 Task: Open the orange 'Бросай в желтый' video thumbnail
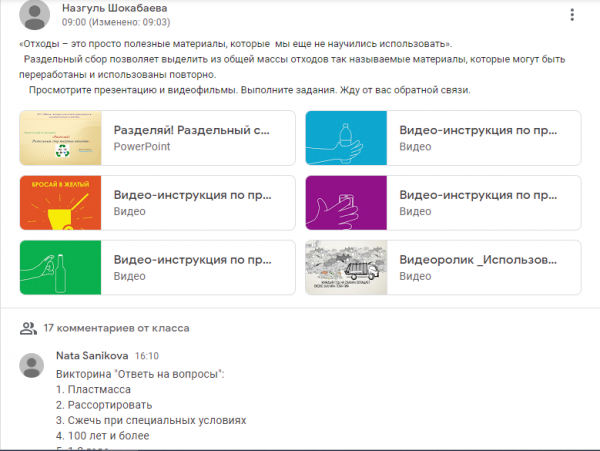coord(60,203)
